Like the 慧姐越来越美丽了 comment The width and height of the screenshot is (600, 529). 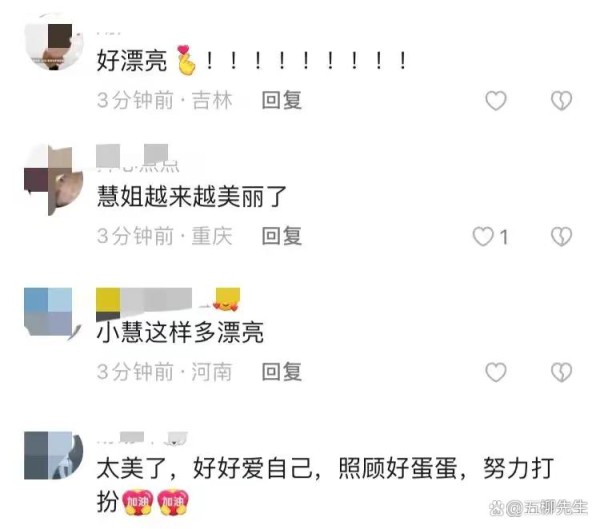(x=483, y=236)
